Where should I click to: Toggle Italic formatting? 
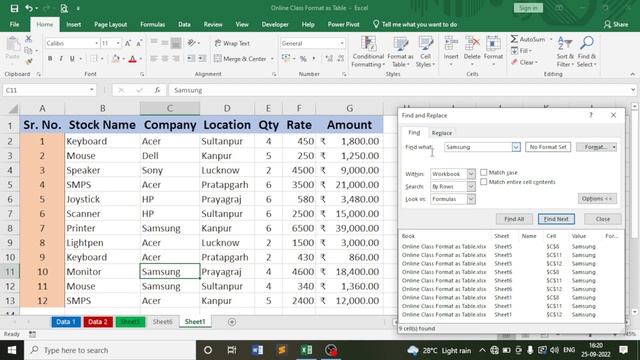point(61,59)
